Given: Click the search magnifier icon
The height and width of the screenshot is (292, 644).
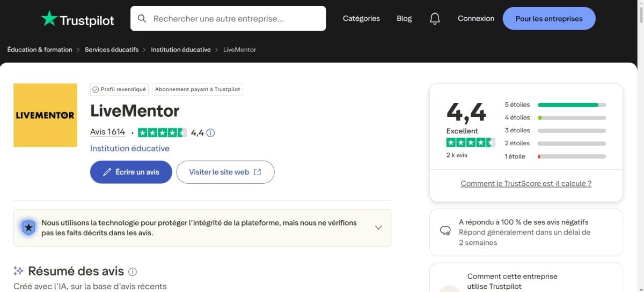Looking at the screenshot, I should 142,19.
